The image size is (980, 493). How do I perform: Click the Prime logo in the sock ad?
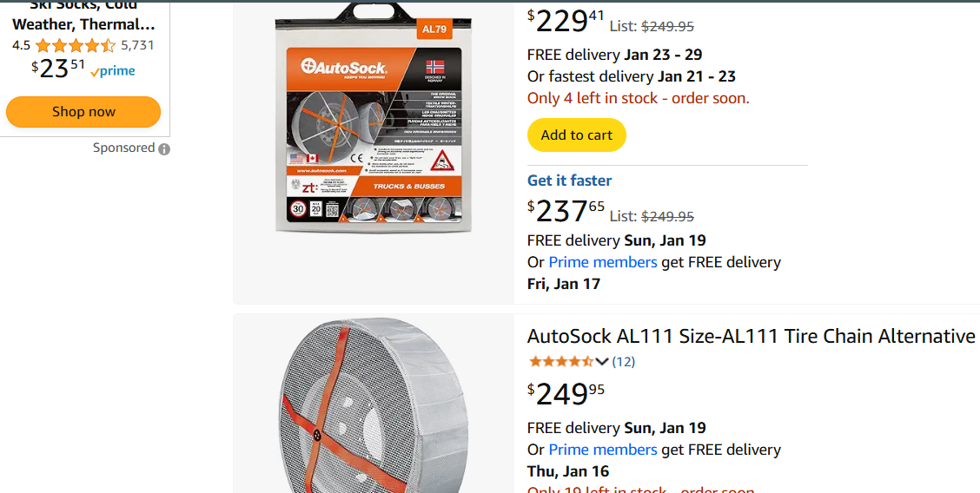[x=113, y=71]
